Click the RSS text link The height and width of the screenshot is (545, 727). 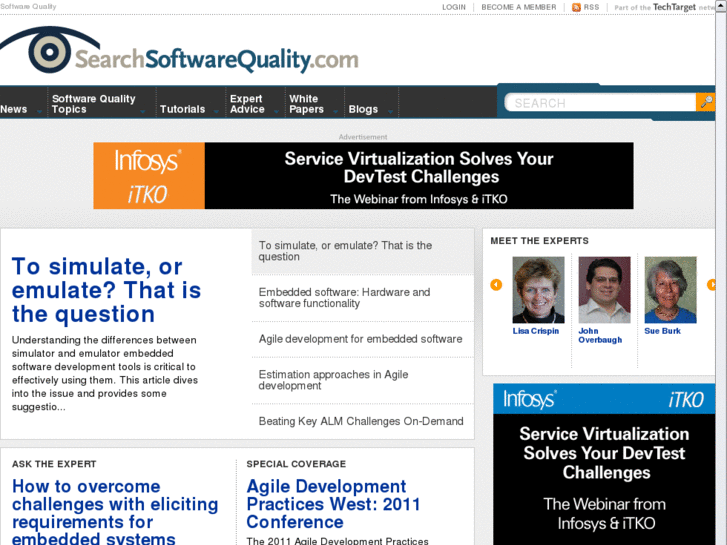tap(591, 7)
